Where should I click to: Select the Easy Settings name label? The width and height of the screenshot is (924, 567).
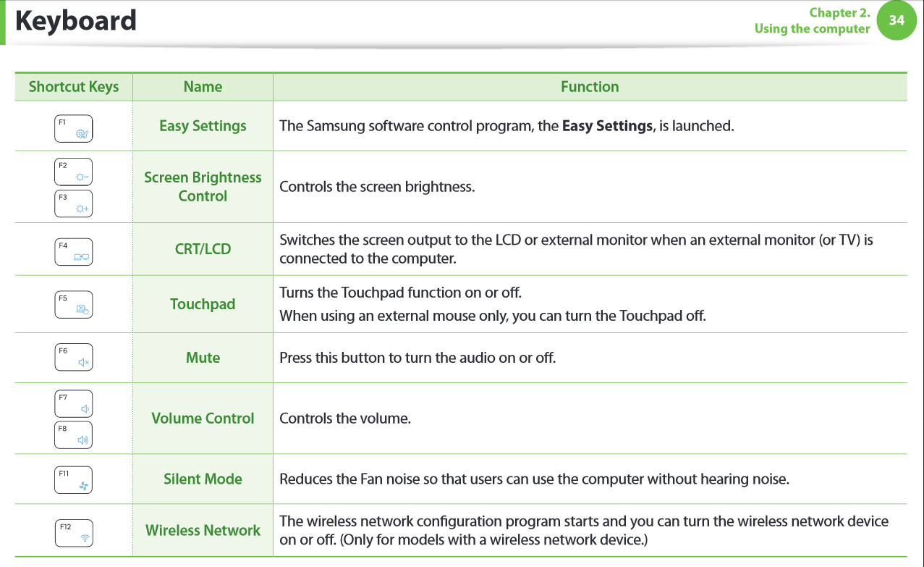203,126
